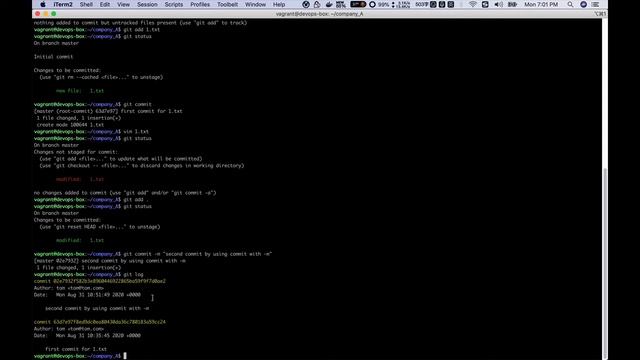The image size is (640, 360).
Task: Click the circular 99% status icon
Action: click(x=372, y=4)
